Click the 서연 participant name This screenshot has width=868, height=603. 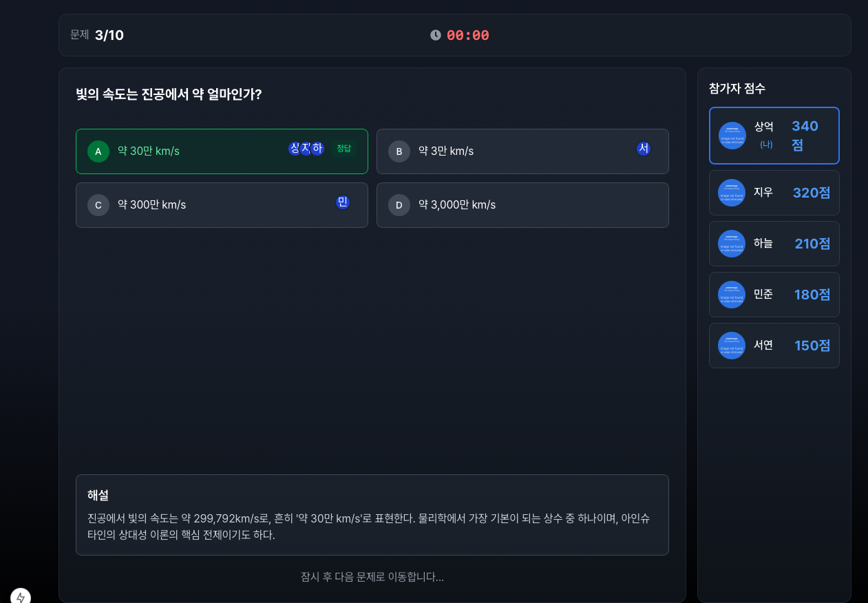tap(763, 345)
